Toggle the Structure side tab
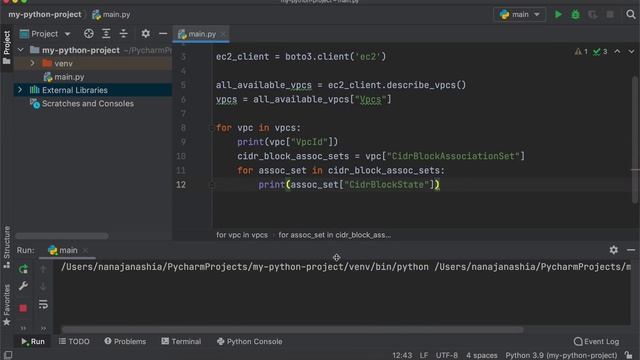 (x=7, y=247)
